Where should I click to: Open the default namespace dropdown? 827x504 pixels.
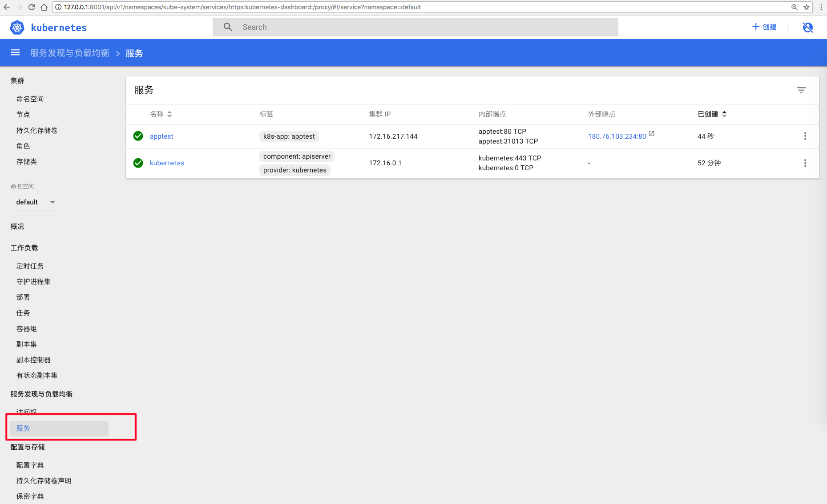(x=36, y=202)
